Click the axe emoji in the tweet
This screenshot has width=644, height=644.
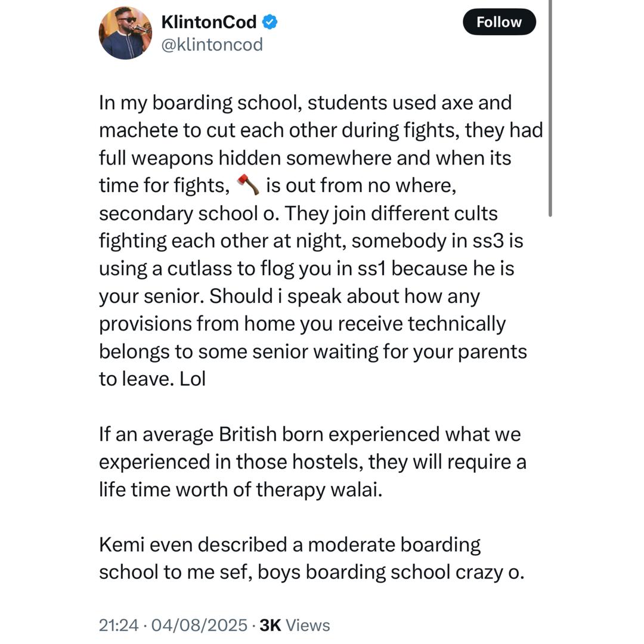[x=248, y=185]
